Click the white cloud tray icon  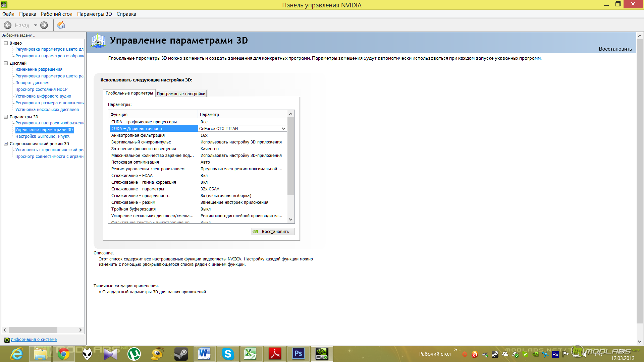[505, 354]
